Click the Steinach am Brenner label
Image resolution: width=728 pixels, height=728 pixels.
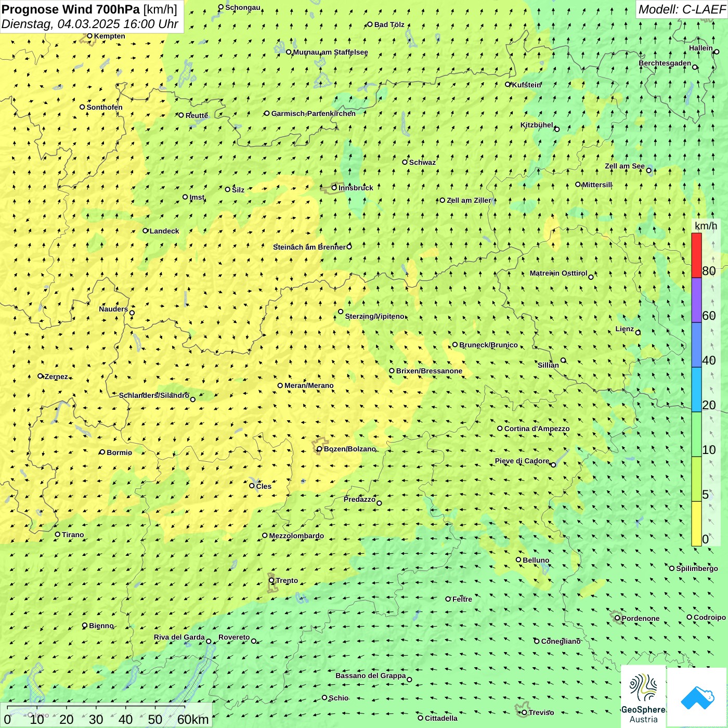[x=309, y=247]
